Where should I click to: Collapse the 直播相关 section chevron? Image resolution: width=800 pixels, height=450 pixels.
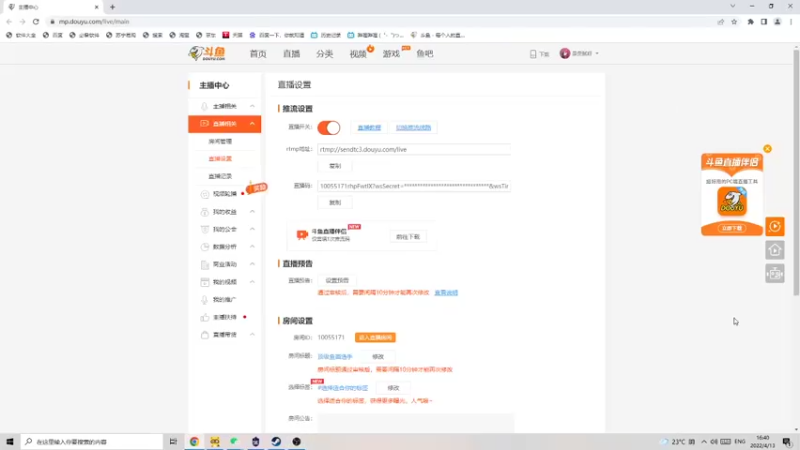coord(252,123)
